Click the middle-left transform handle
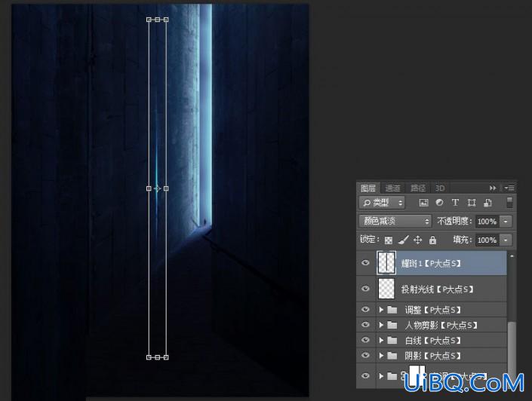Viewport: 532px width, 401px height. click(x=149, y=188)
